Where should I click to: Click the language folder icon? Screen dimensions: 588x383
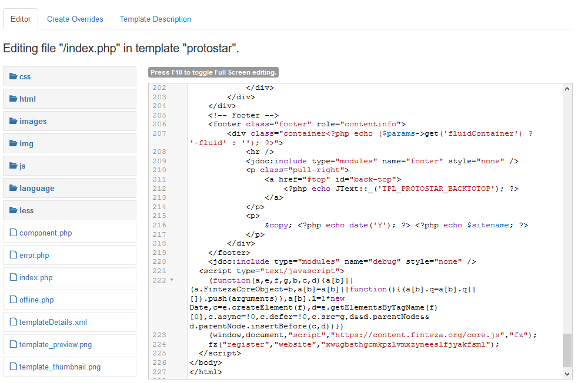[14, 188]
